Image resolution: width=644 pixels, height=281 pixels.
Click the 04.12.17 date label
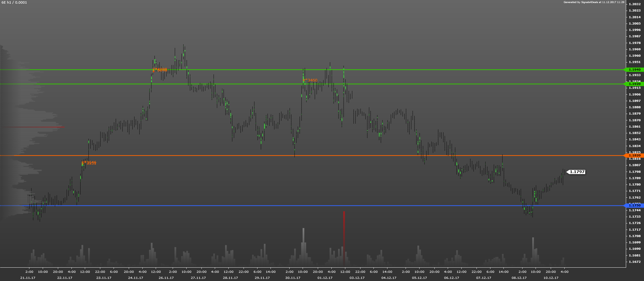pyautogui.click(x=389, y=278)
